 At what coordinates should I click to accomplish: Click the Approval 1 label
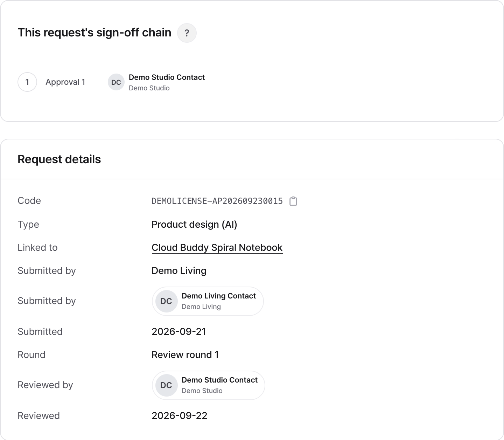pos(65,82)
